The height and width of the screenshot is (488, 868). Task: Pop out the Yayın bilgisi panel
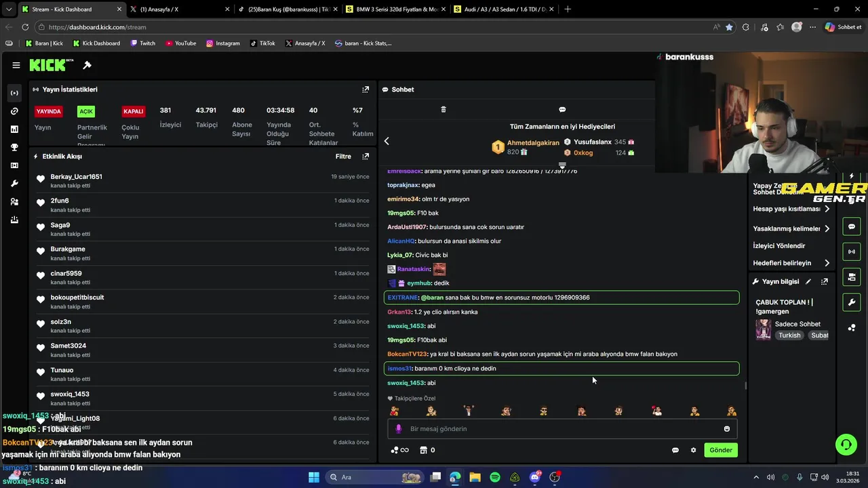825,281
